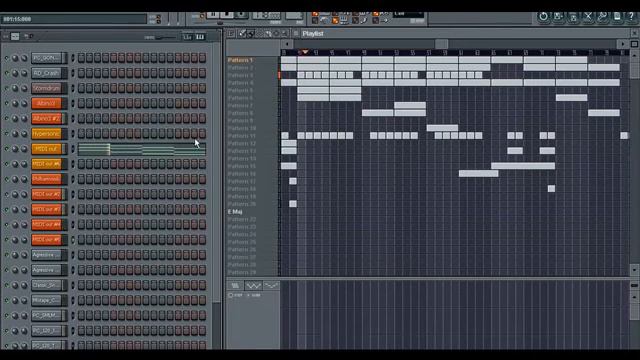
Task: Click the tempo display in the transport panel
Action: tap(267, 16)
